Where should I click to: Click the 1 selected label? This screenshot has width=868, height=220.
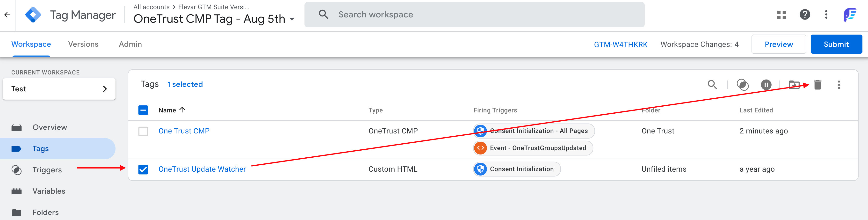[x=185, y=84]
